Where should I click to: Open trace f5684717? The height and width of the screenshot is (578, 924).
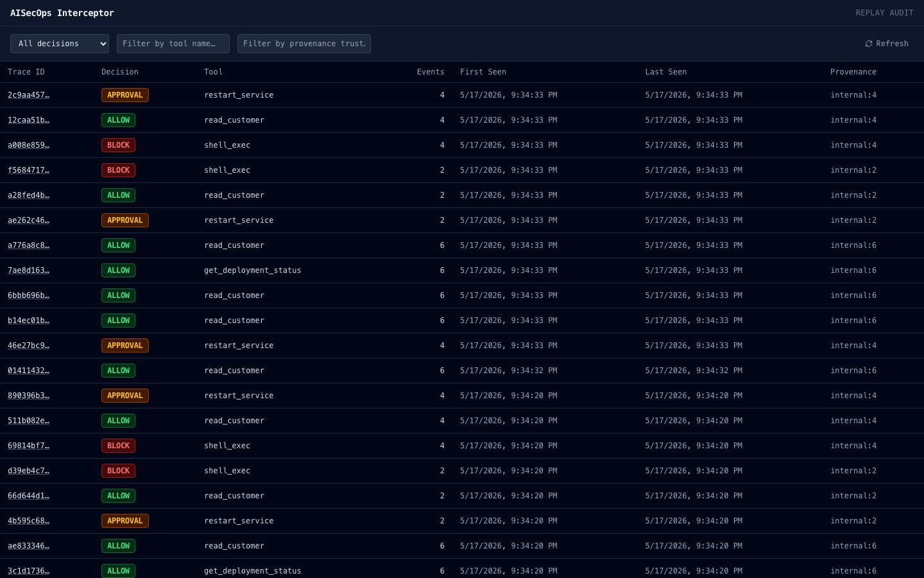pyautogui.click(x=28, y=170)
